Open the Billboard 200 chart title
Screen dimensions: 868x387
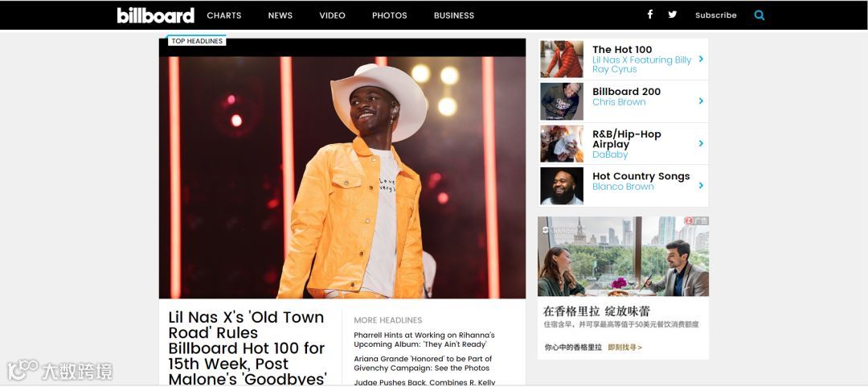[x=626, y=92]
